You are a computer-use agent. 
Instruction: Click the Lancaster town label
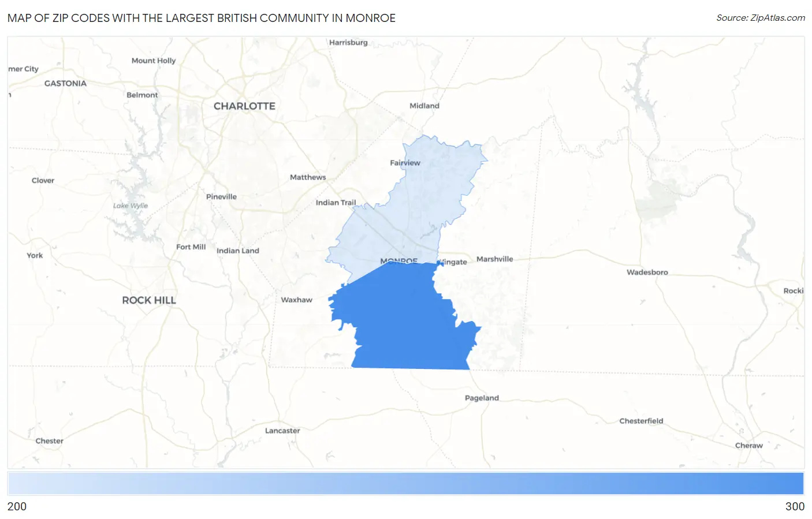tap(282, 431)
